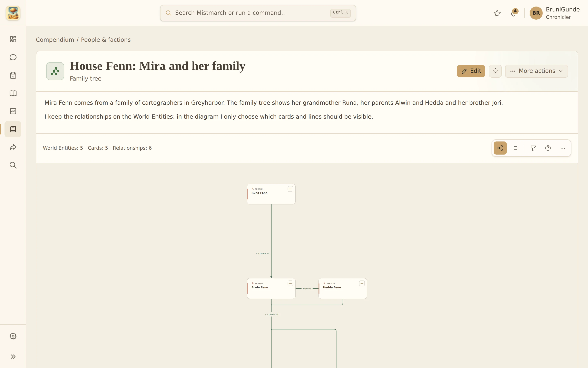Focus the Search Mistmarch input field
Image resolution: width=588 pixels, height=368 pixels.
coord(258,13)
